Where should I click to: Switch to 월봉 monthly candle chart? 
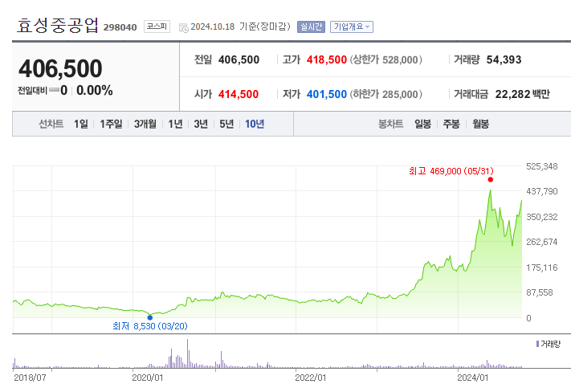(481, 124)
